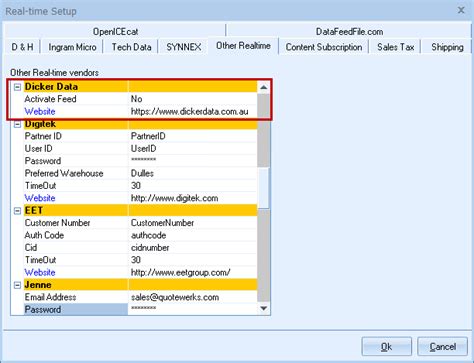Viewport: 474px width, 363px height.
Task: Select the Dicker Data header row
Action: [x=140, y=87]
